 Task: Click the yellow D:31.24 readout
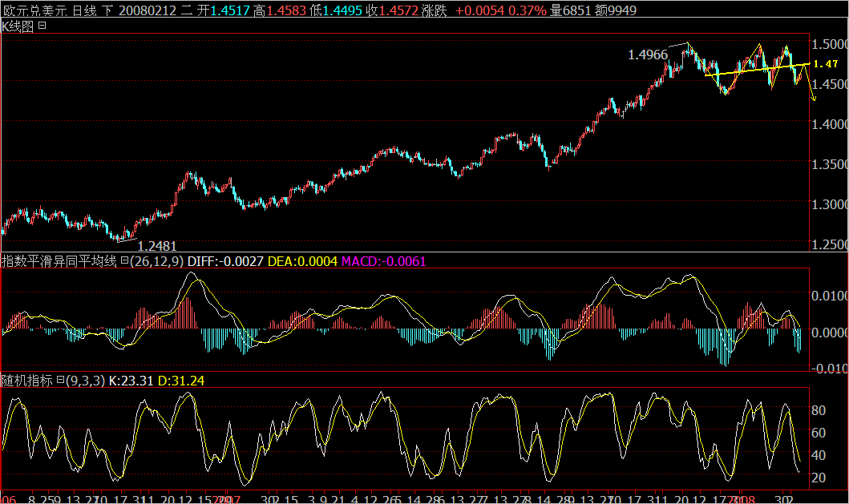[181, 381]
